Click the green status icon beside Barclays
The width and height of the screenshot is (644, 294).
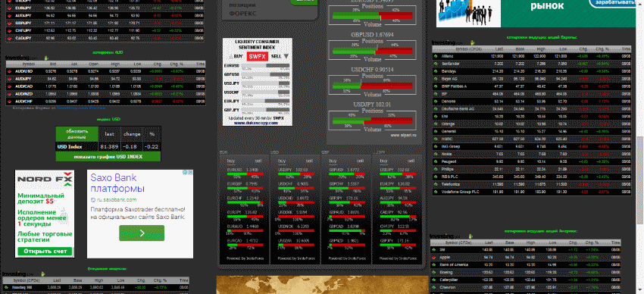click(x=436, y=71)
